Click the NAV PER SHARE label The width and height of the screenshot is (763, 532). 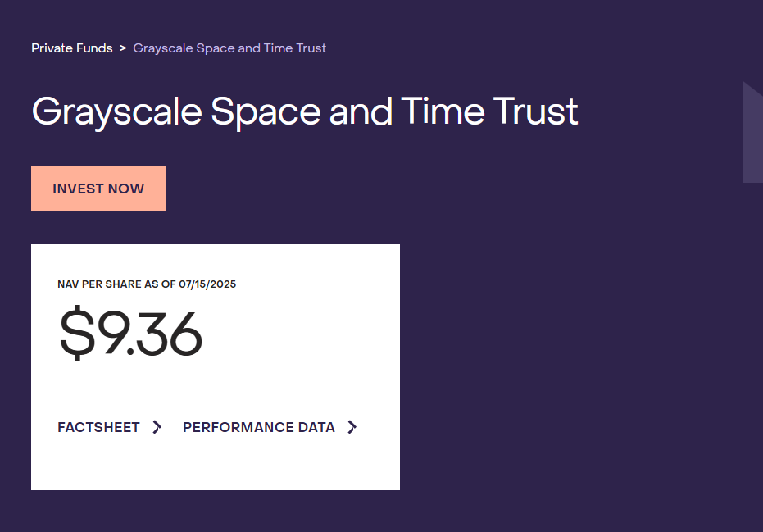click(x=107, y=284)
